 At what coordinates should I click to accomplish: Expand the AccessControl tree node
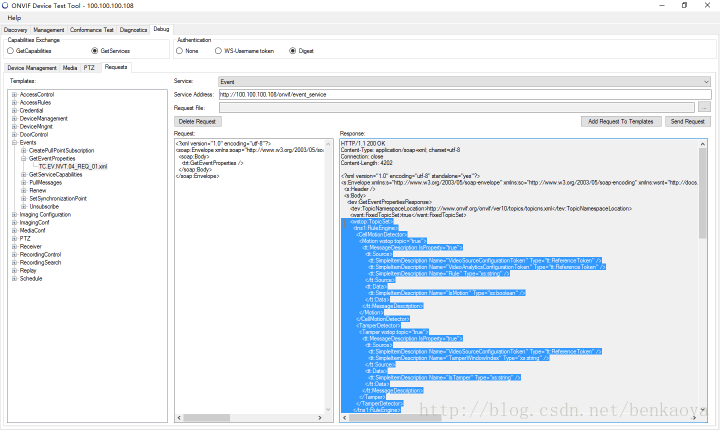(x=14, y=95)
